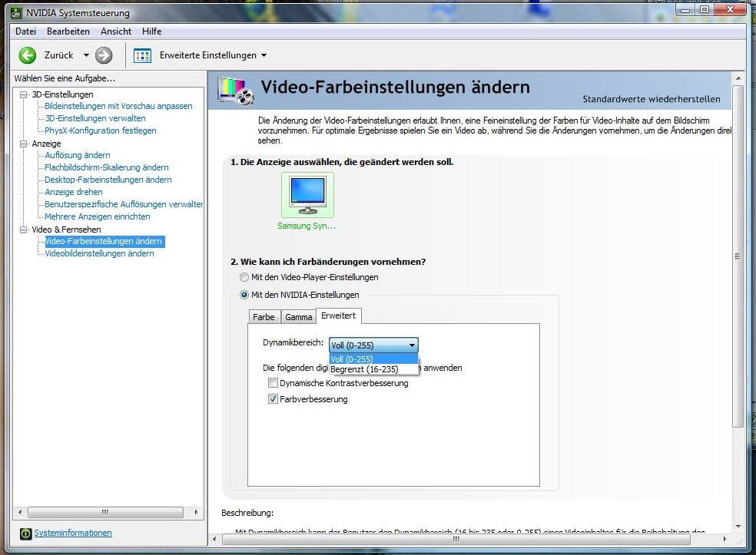This screenshot has height=555, width=756.
Task: Click the main panel scroll right arrow
Action: pyautogui.click(x=724, y=539)
